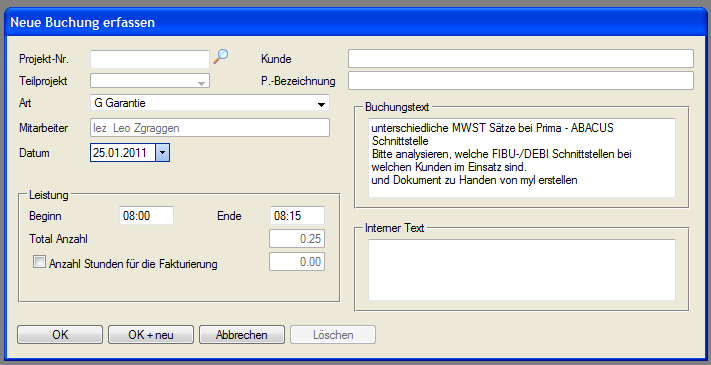Enable Anzahl Stunden für die Fakturierung checkbox
Viewport: 711px width, 365px height.
[x=39, y=262]
